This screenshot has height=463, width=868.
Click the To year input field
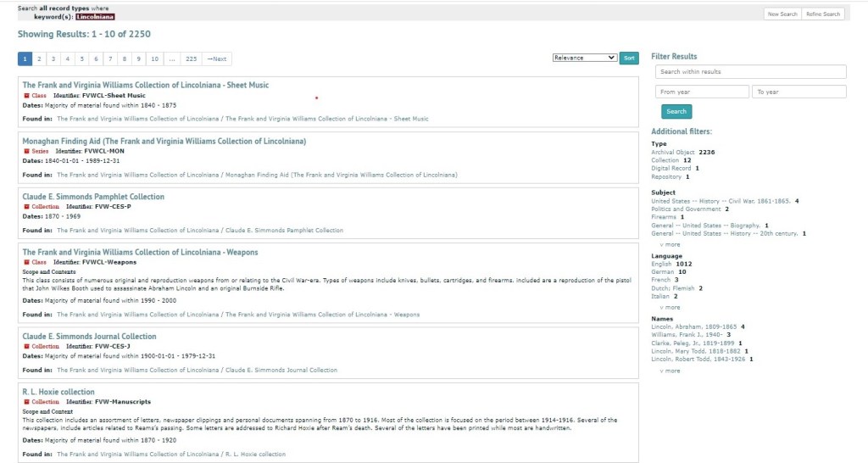799,92
